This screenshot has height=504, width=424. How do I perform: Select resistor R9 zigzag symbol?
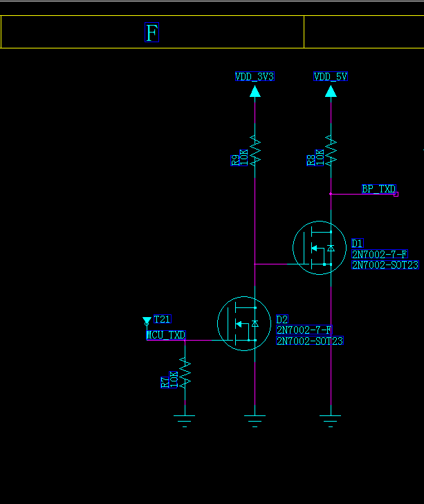coord(255,150)
